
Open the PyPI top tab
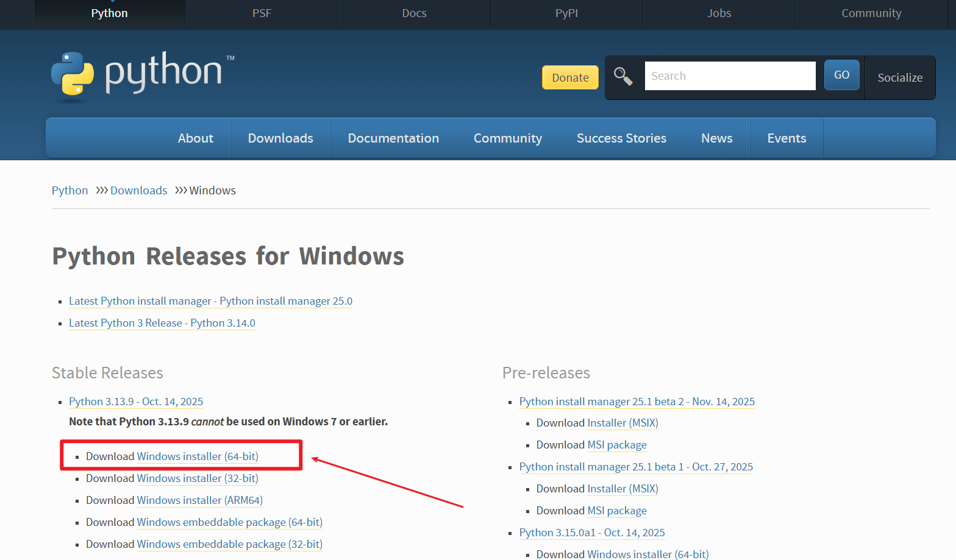(566, 13)
